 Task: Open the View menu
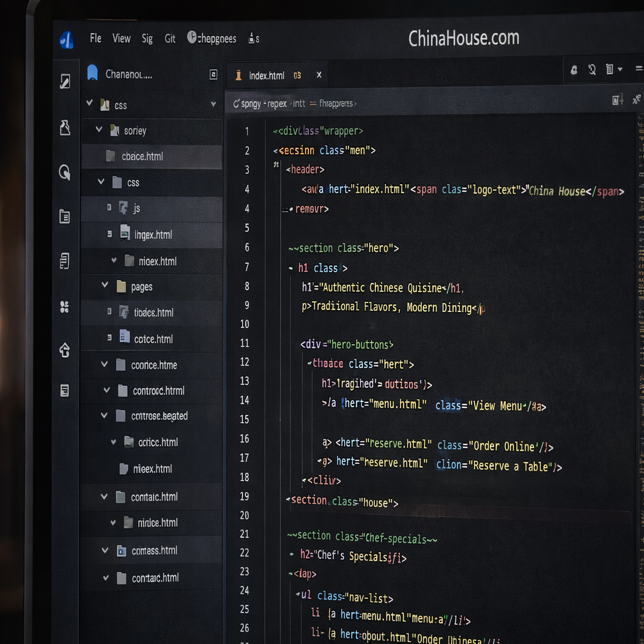pyautogui.click(x=121, y=39)
